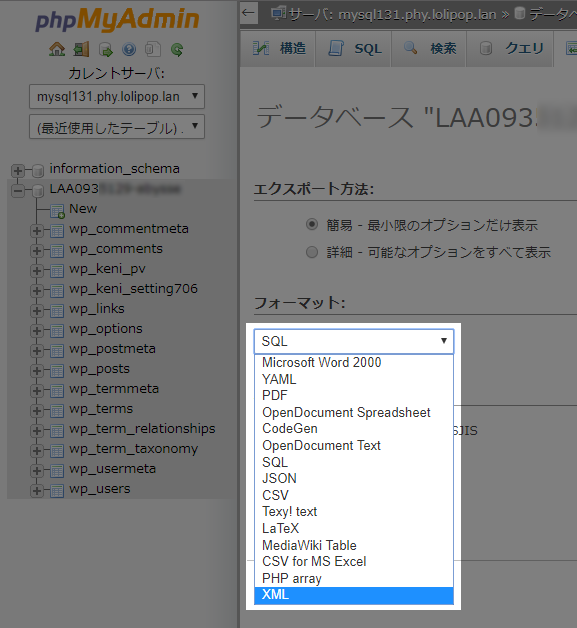Click the green reload navigation icon
The width and height of the screenshot is (577, 628).
pyautogui.click(x=177, y=50)
